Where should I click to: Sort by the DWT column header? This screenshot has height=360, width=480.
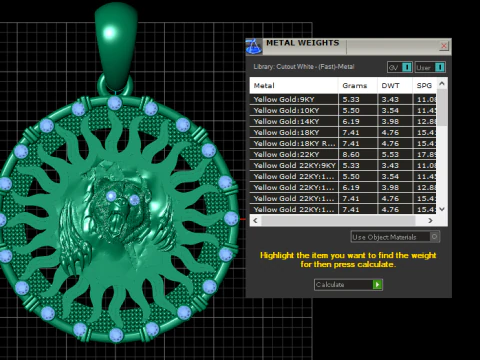(395, 86)
